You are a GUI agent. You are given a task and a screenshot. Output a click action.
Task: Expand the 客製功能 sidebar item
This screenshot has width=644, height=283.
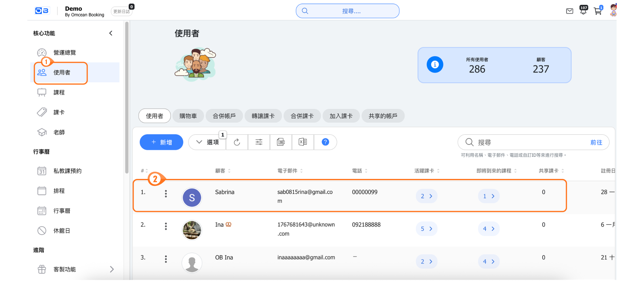coord(112,269)
